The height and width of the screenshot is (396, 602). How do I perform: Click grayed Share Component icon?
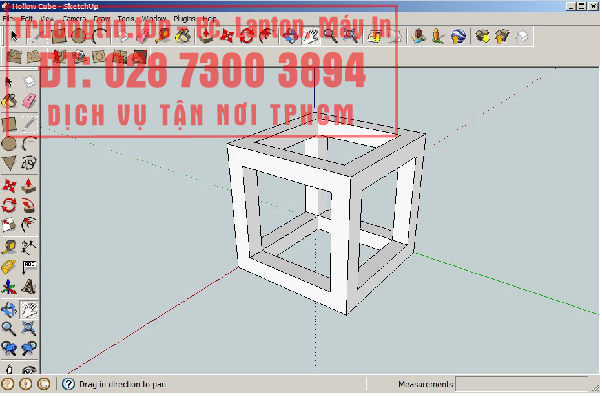coord(522,36)
